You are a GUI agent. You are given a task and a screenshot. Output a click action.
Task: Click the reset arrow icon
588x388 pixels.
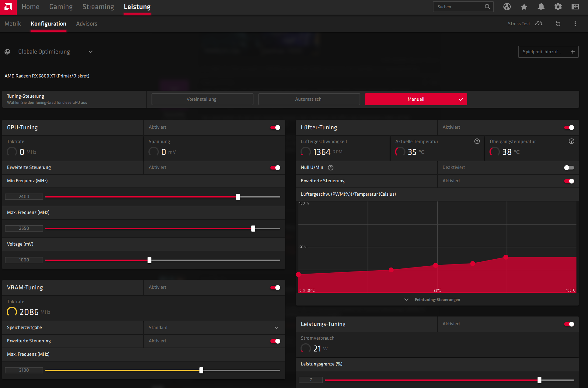(x=558, y=24)
